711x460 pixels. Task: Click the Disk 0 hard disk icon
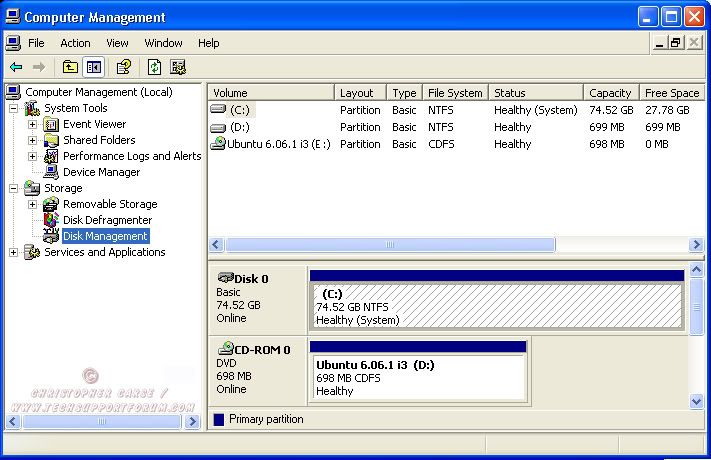[x=225, y=278]
